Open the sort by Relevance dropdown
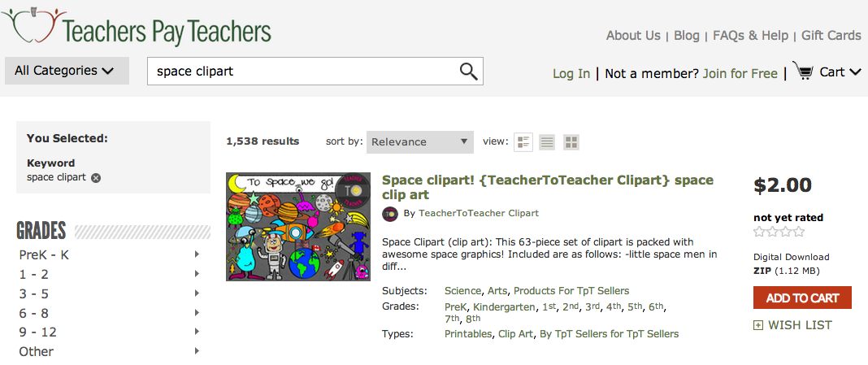 [x=420, y=141]
